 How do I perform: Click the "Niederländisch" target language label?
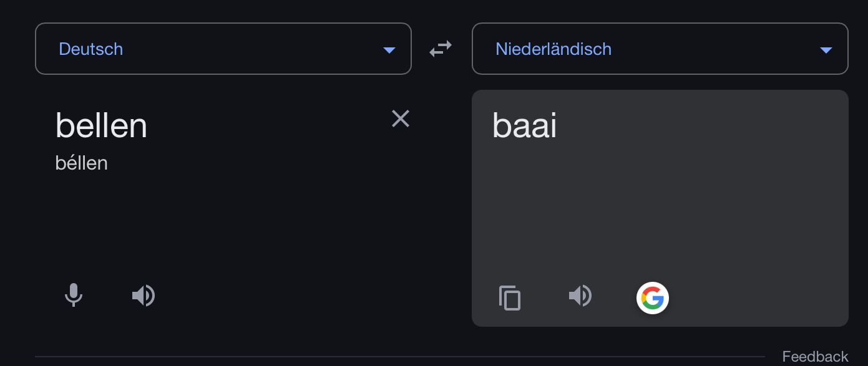tap(553, 49)
